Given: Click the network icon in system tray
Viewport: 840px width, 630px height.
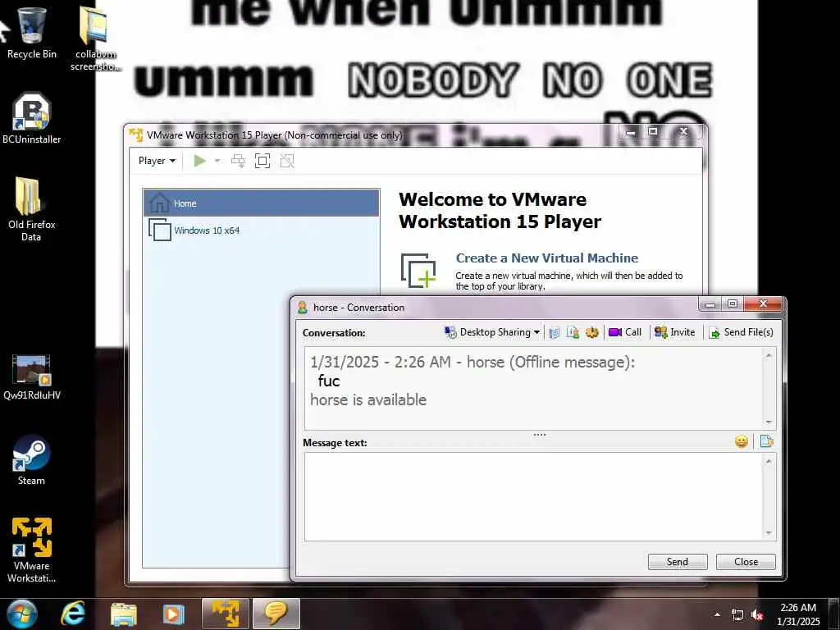Looking at the screenshot, I should click(x=737, y=615).
